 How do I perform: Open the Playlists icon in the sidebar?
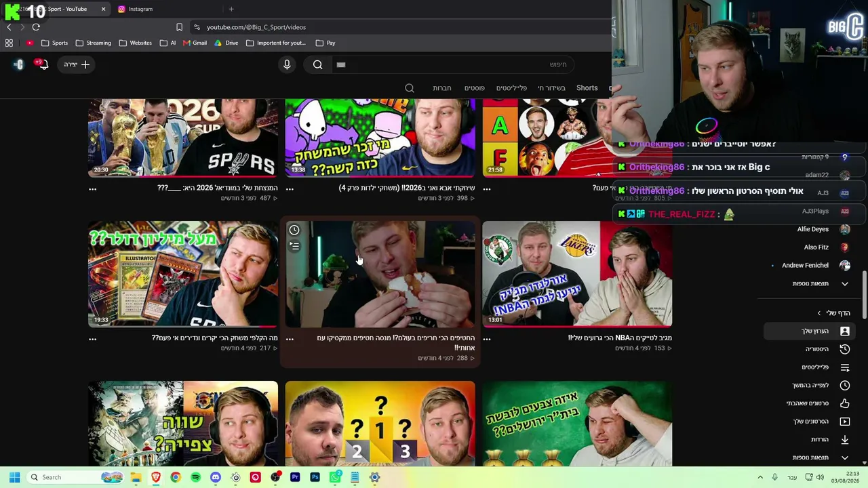pyautogui.click(x=844, y=367)
